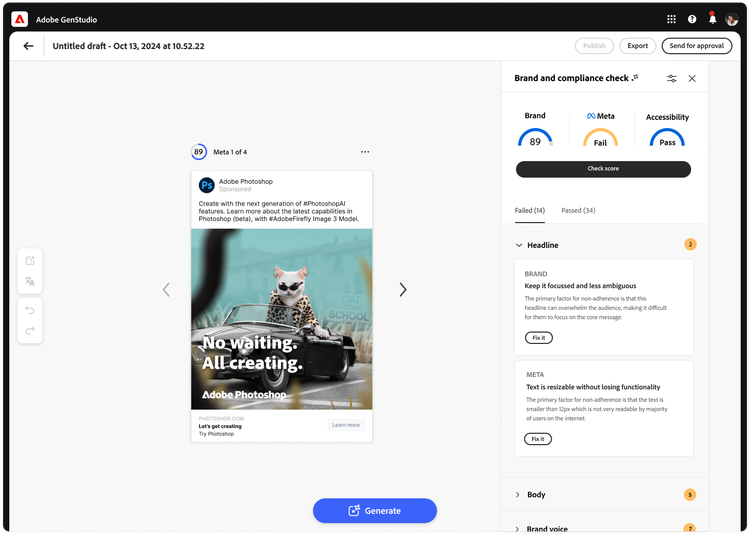Click the translate icon in the left toolbar
Screen dimensions: 750x535
tap(30, 283)
